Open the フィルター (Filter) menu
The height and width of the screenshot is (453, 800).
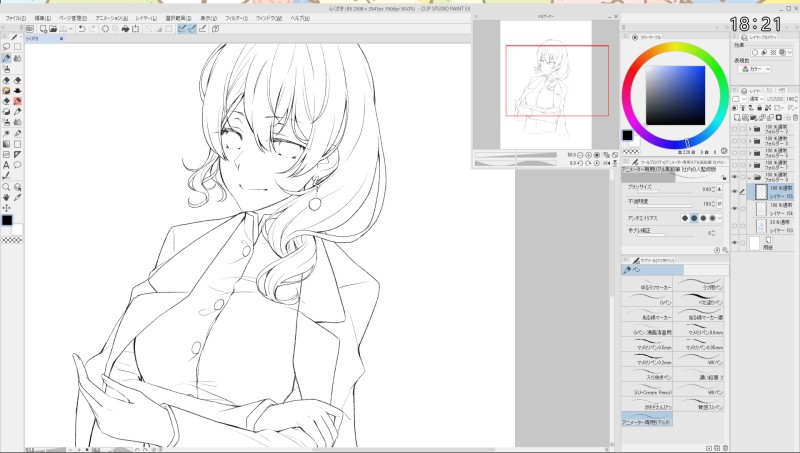(x=236, y=18)
